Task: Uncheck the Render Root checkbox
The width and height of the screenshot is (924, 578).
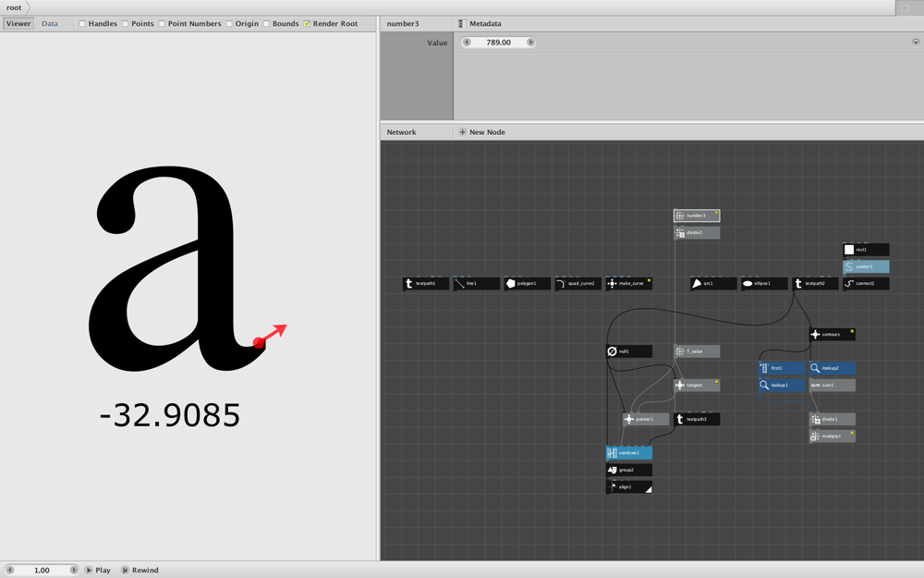Action: point(307,24)
